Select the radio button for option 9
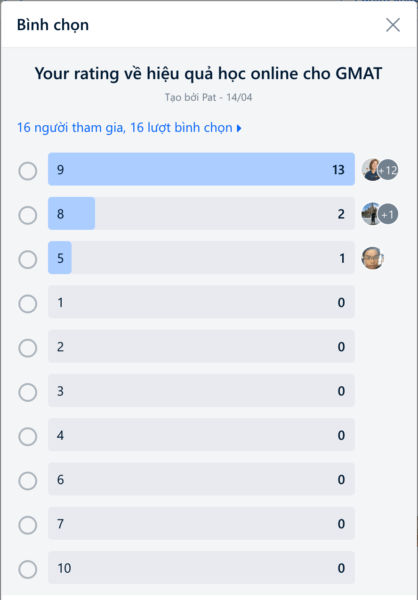The width and height of the screenshot is (418, 600). click(x=28, y=171)
